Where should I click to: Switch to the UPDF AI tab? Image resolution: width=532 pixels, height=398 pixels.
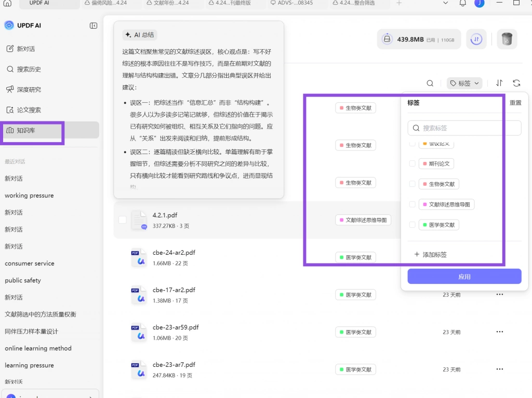[49, 4]
